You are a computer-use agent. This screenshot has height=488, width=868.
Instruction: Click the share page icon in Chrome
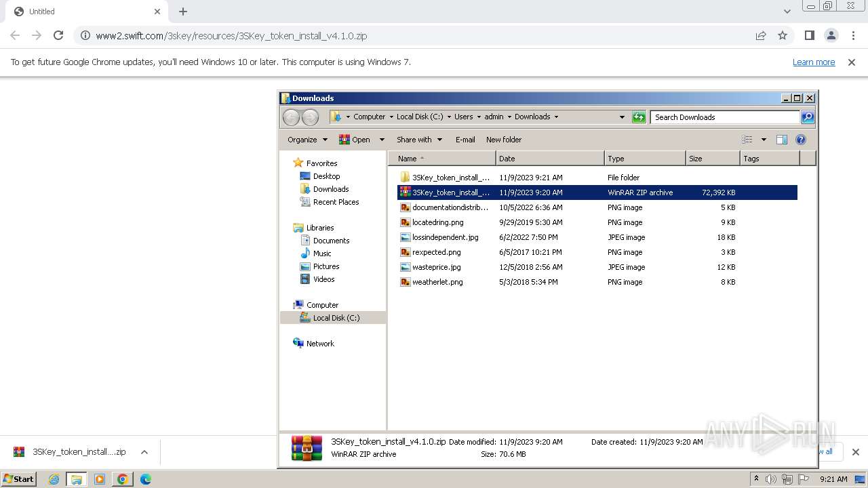click(x=761, y=35)
